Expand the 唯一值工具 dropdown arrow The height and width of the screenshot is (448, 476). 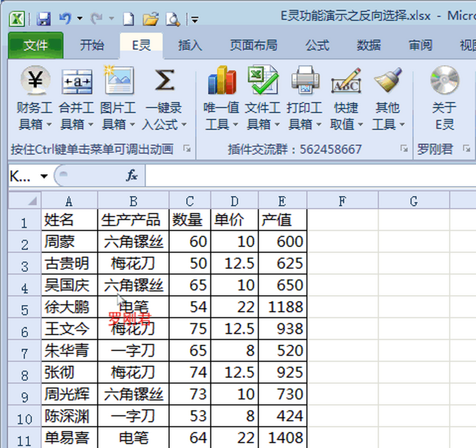click(235, 124)
